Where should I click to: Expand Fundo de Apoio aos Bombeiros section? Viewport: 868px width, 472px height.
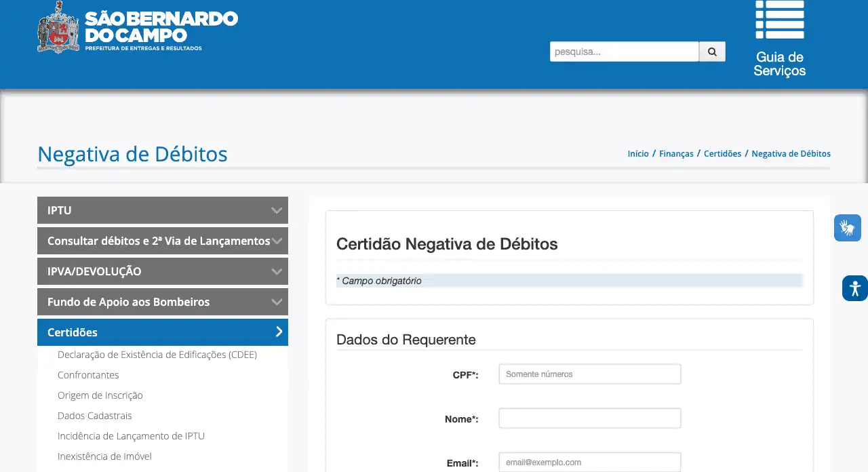point(163,302)
